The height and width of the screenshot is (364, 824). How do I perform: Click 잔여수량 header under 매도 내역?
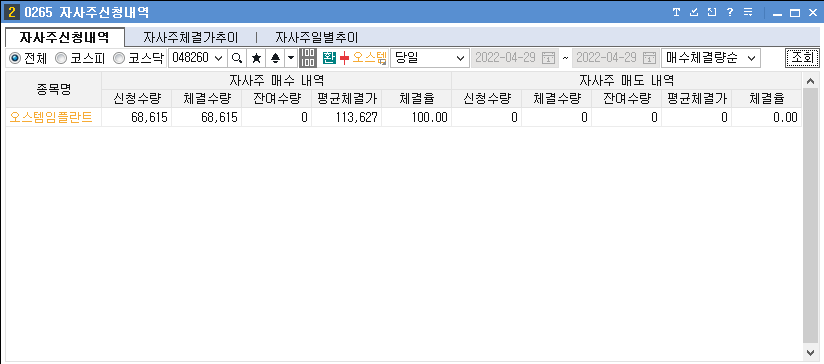pos(626,98)
